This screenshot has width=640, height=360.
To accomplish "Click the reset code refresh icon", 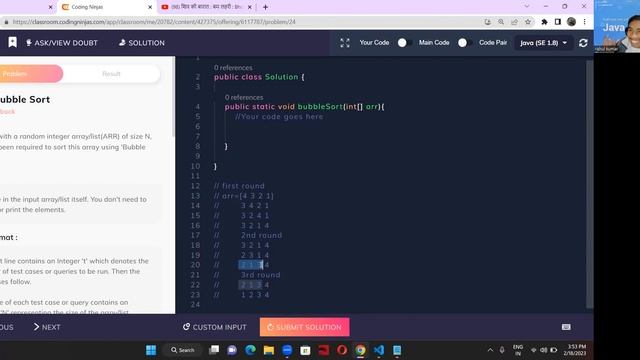I will click(583, 43).
